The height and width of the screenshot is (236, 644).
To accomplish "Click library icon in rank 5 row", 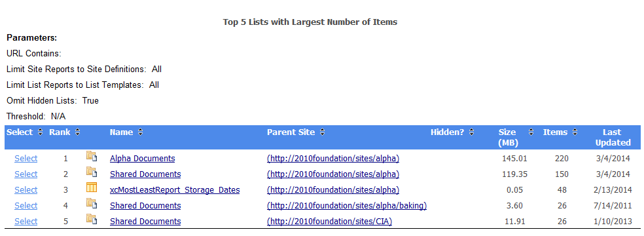I will [x=92, y=219].
